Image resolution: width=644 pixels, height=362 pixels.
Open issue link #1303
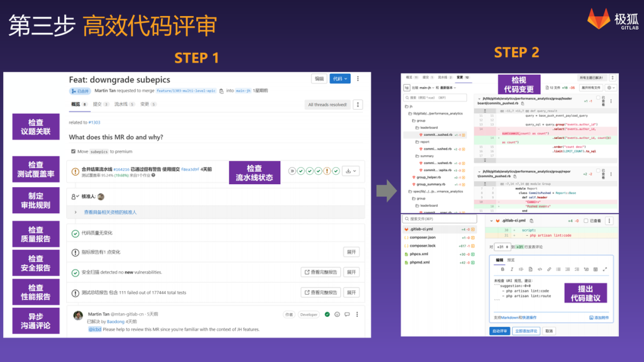tap(94, 122)
